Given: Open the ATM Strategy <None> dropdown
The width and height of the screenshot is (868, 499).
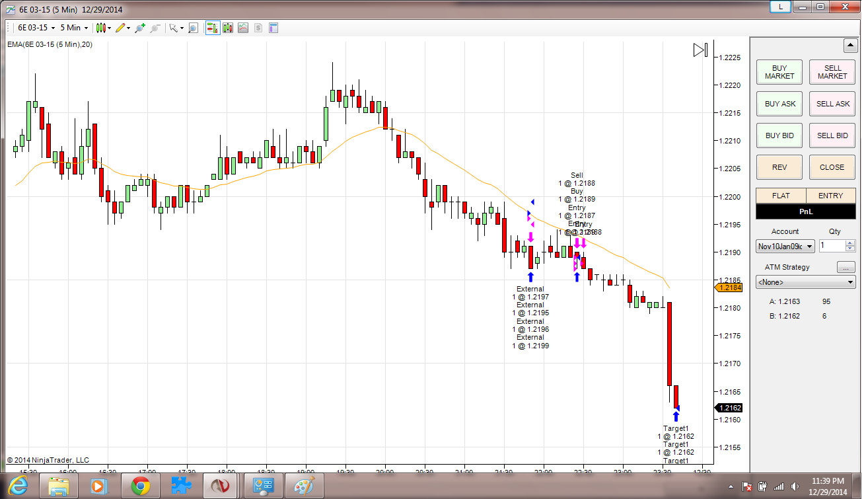Looking at the screenshot, I should pyautogui.click(x=805, y=282).
